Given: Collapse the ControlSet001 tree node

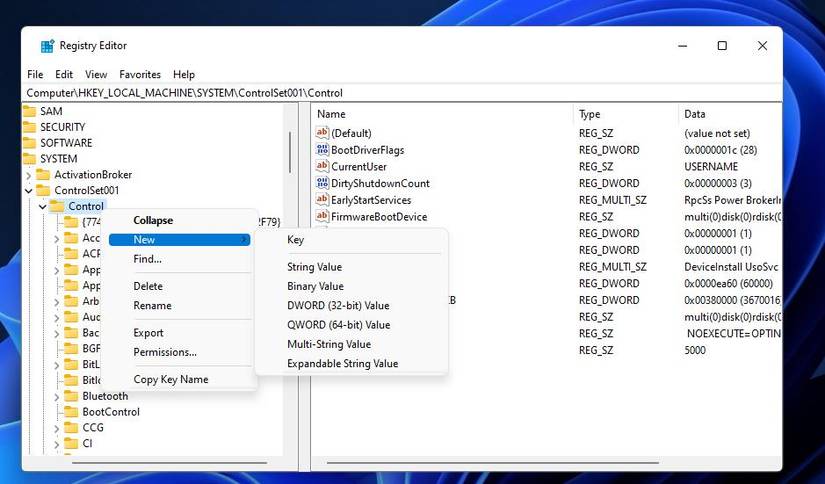Looking at the screenshot, I should point(29,190).
